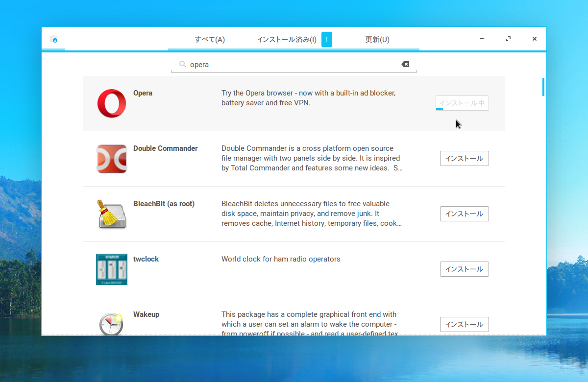Click the BleachBit description text
The image size is (588, 382).
pos(312,214)
